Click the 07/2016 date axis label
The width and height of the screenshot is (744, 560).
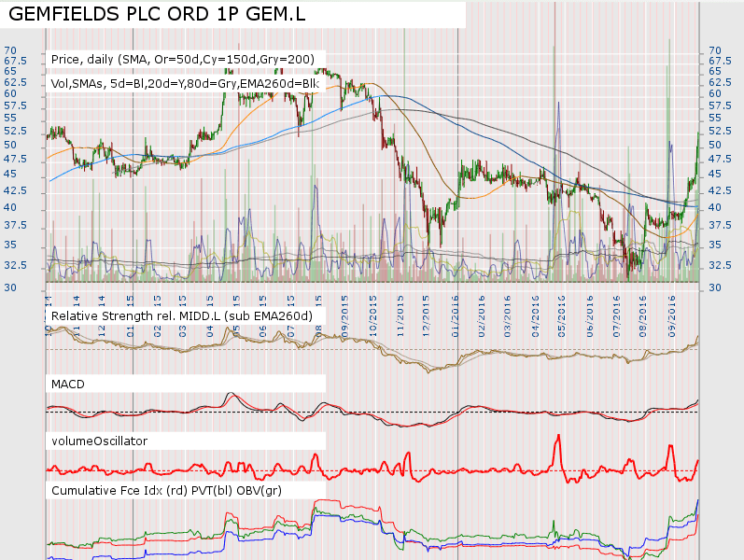pyautogui.click(x=616, y=316)
